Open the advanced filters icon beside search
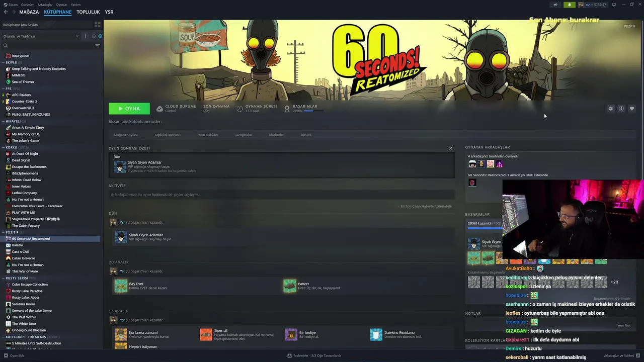 click(98, 46)
